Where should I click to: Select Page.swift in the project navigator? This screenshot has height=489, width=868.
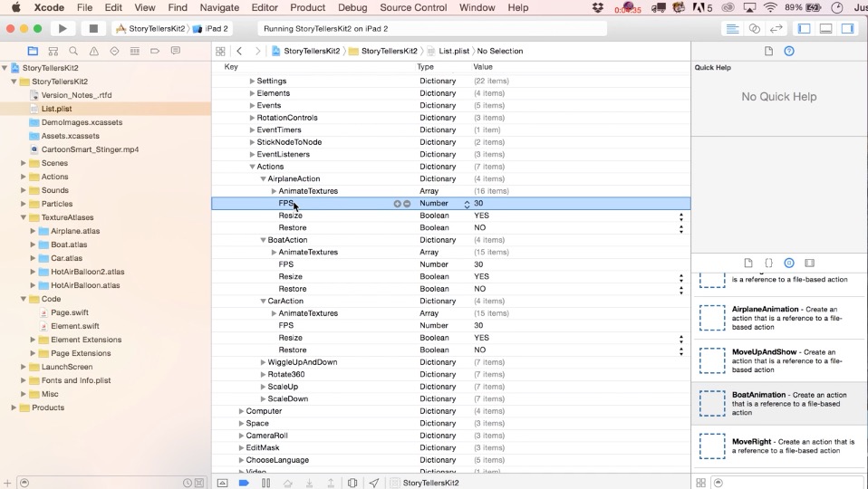[63, 312]
